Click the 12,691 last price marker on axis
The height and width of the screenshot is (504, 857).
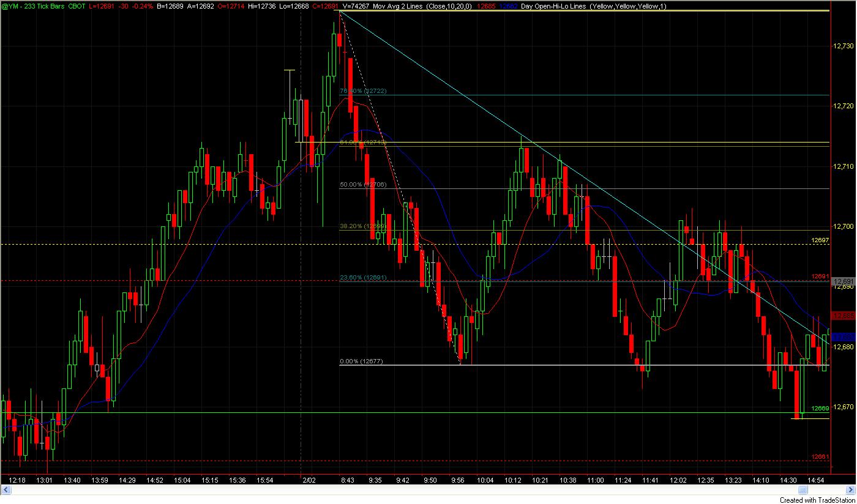pyautogui.click(x=844, y=281)
